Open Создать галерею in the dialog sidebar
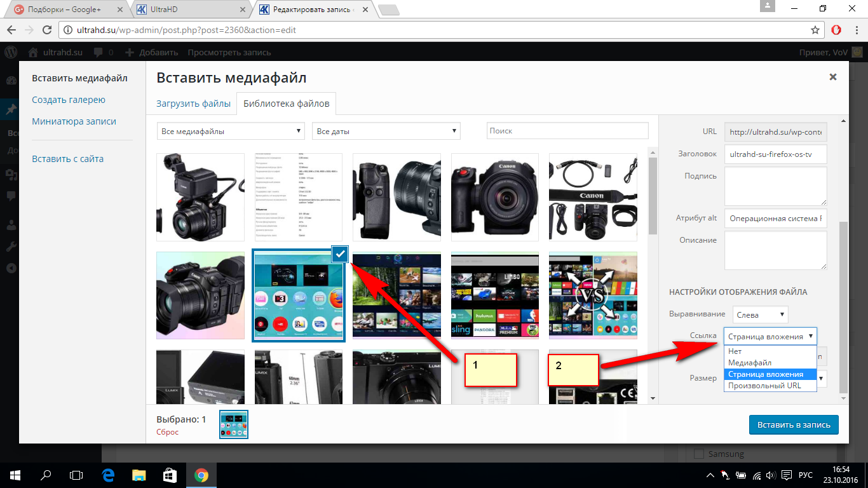This screenshot has height=488, width=868. click(69, 100)
